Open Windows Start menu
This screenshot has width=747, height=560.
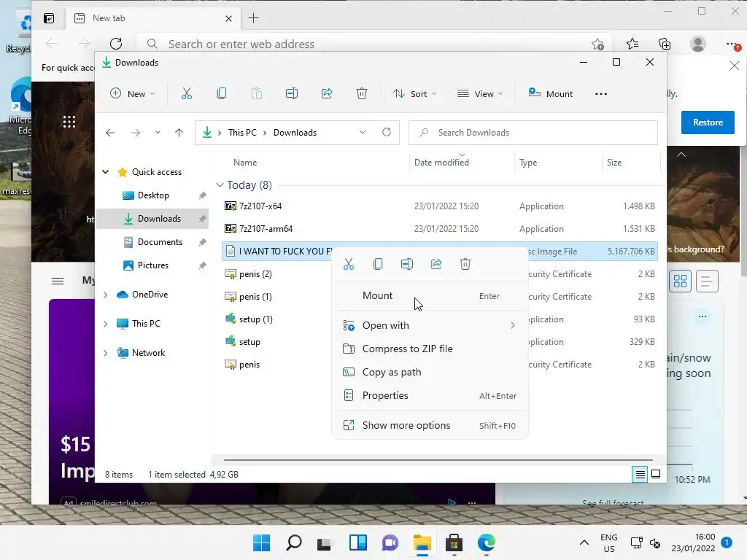(262, 542)
